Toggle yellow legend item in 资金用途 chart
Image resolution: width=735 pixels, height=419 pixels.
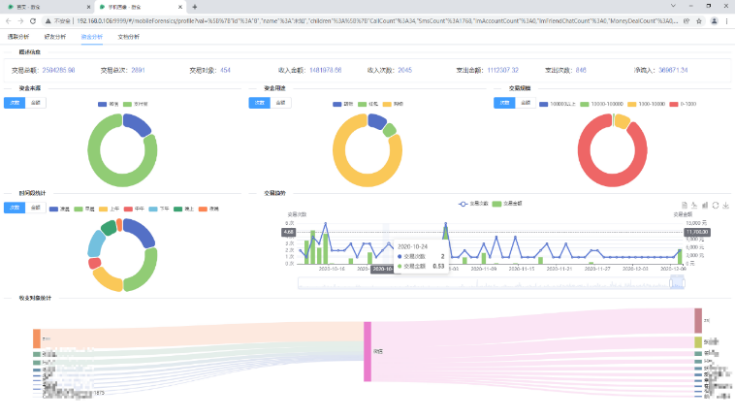pos(393,104)
